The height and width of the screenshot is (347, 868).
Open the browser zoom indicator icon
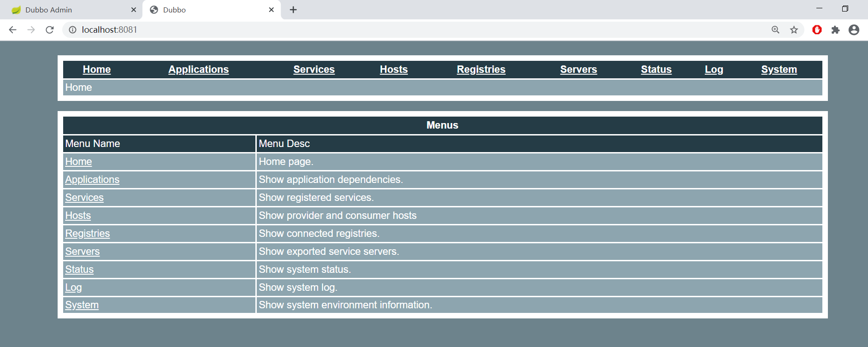click(x=775, y=30)
